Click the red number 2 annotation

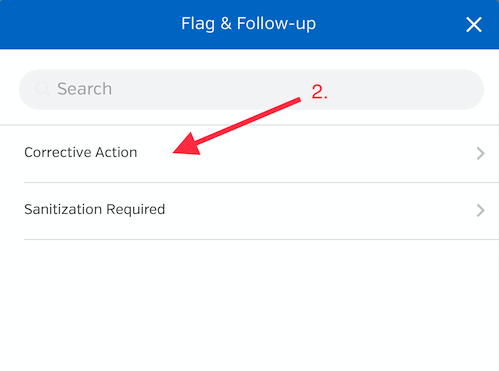click(319, 92)
